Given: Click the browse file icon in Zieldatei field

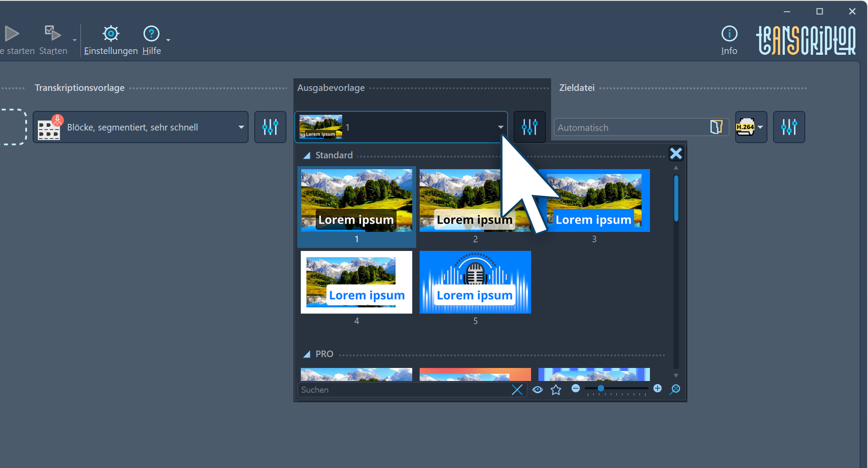Looking at the screenshot, I should [x=716, y=127].
